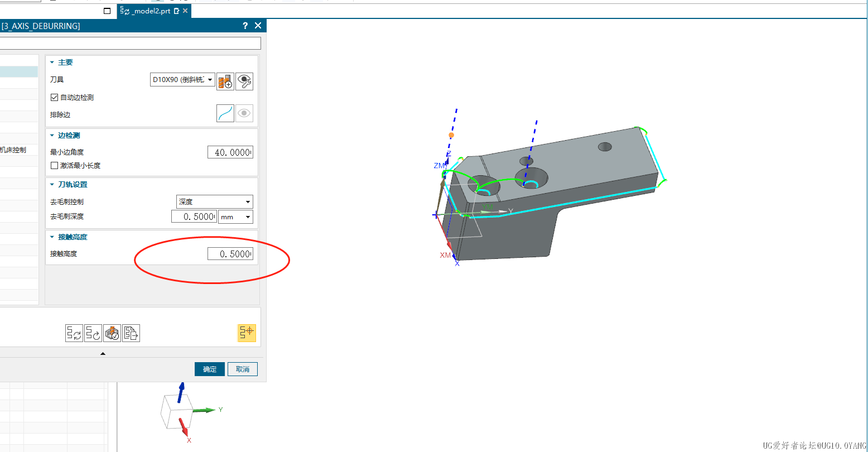868x452 pixels.
Task: Click the 排除边 label
Action: click(60, 114)
